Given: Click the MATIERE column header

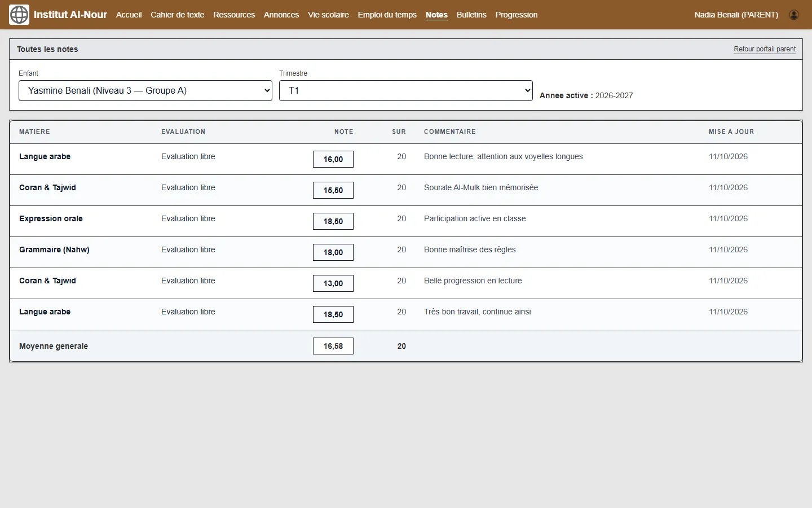Looking at the screenshot, I should click(34, 132).
